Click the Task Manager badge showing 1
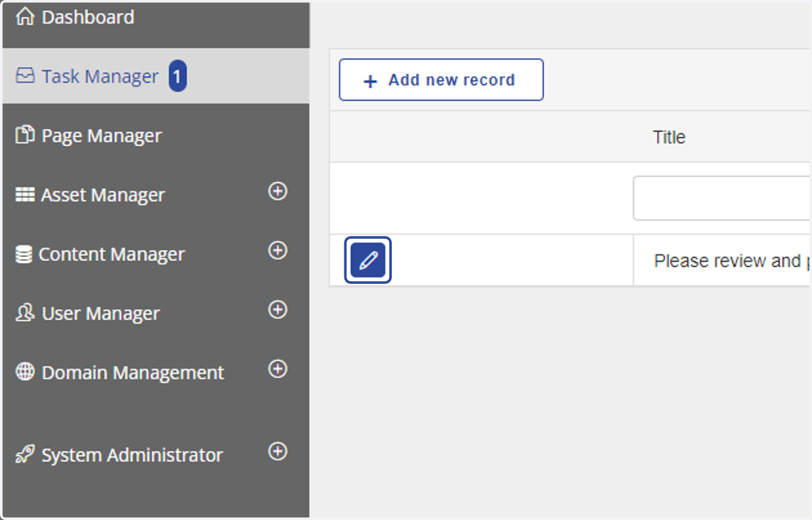The width and height of the screenshot is (812, 520). pyautogui.click(x=178, y=76)
